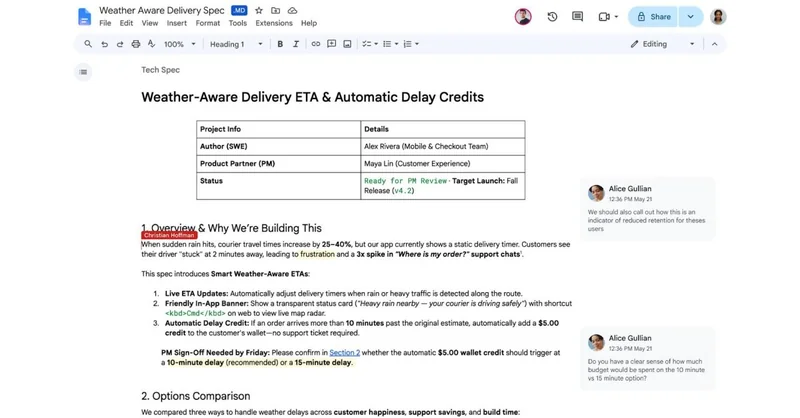Open the Google account profile picture
This screenshot has height=418, width=800.
click(x=718, y=17)
